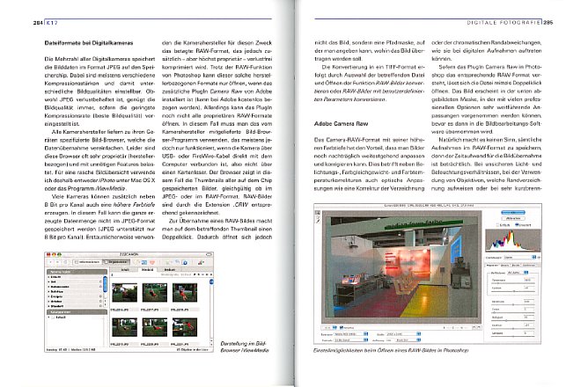Select last thumbnail in iView bottom row
The height and width of the screenshot is (387, 588).
pos(185,327)
